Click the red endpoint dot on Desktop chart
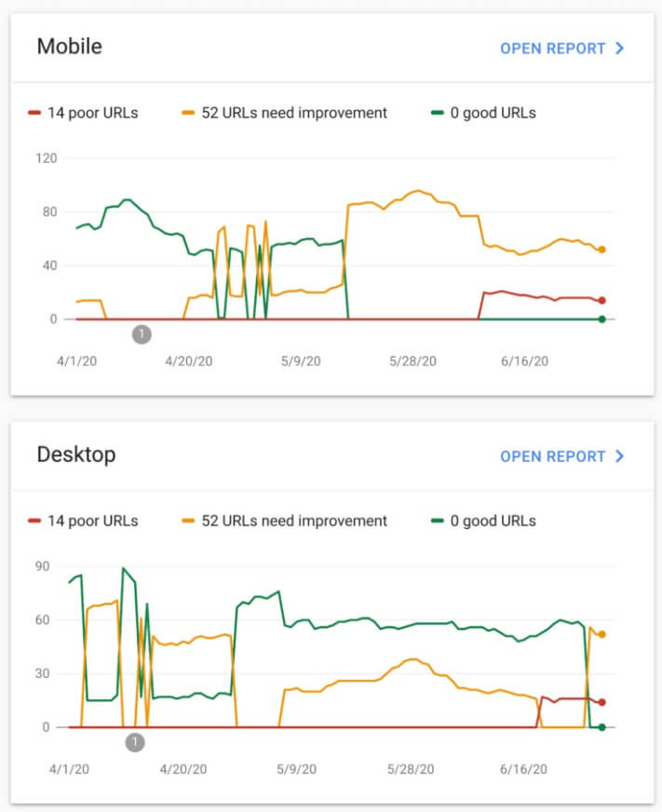Screen dimensions: 662x812 601,702
